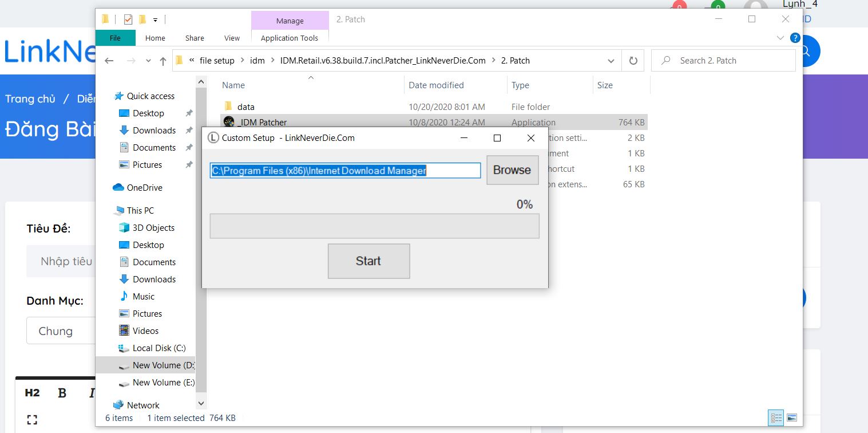Switch to the View ribbon tab
The image size is (868, 433).
click(232, 38)
